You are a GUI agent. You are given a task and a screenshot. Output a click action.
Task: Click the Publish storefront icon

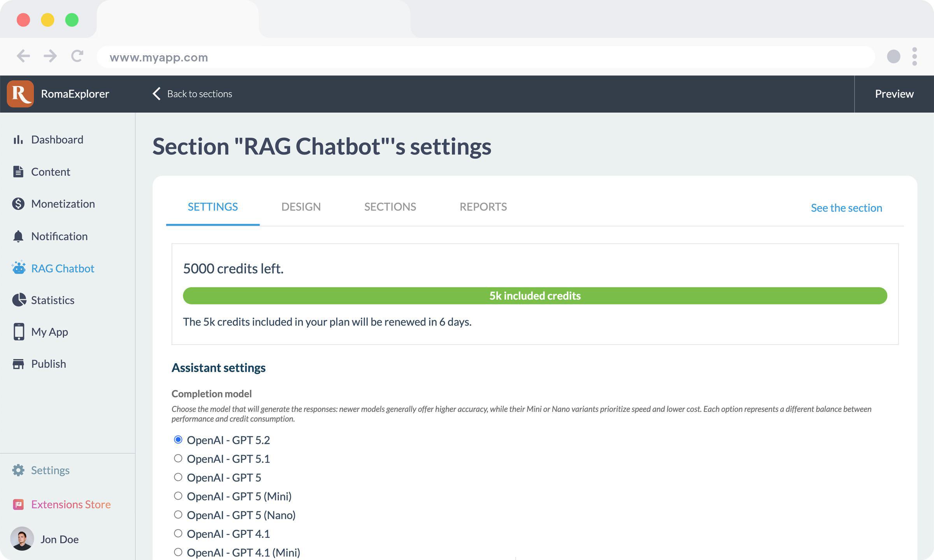(18, 364)
